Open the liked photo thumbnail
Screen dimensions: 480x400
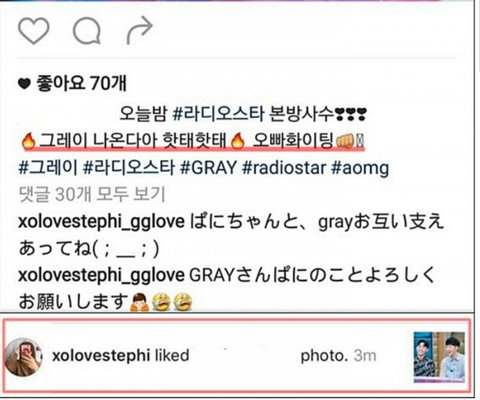point(439,357)
